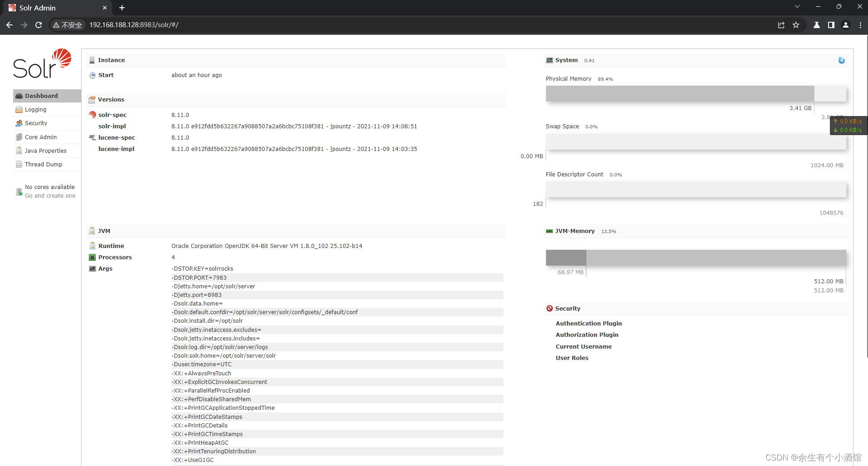Viewport: 868px width, 466px height.
Task: Open the browser profile icon
Action: click(846, 25)
